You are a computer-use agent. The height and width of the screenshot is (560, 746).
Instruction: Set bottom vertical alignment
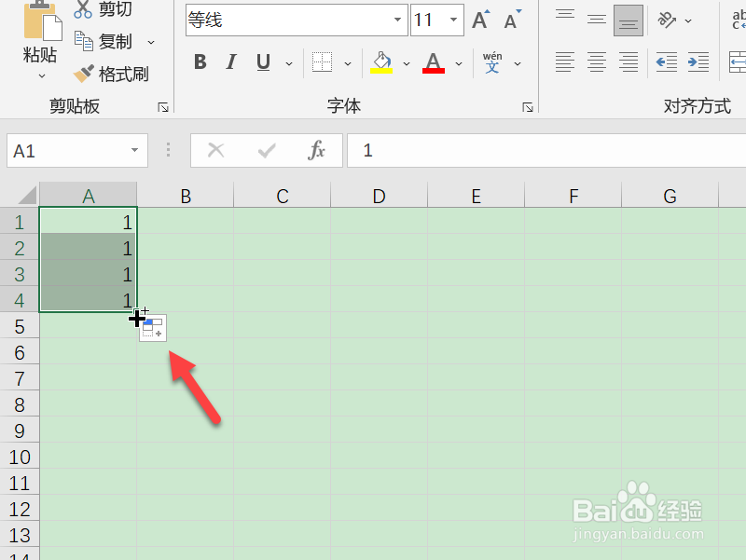tap(629, 20)
